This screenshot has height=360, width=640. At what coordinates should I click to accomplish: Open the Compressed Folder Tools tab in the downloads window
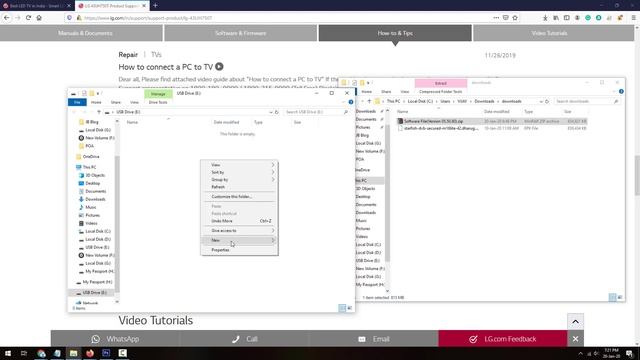pos(440,91)
